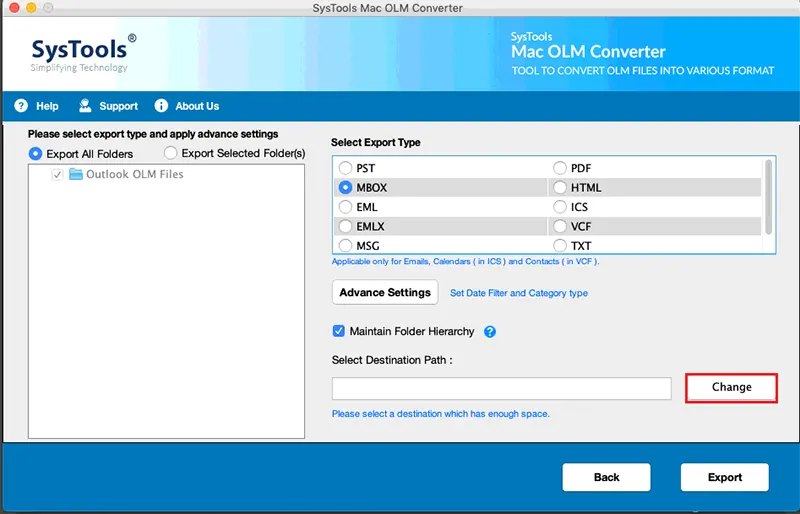800x514 pixels.
Task: Click the Back button
Action: point(606,477)
